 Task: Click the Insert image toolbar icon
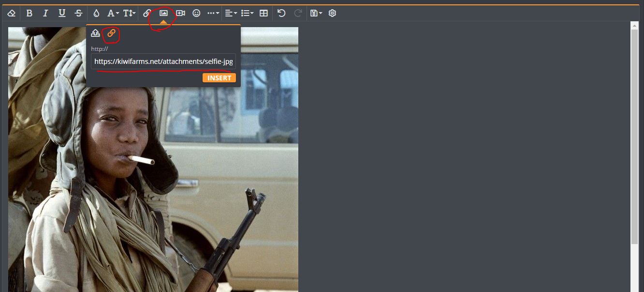click(163, 13)
